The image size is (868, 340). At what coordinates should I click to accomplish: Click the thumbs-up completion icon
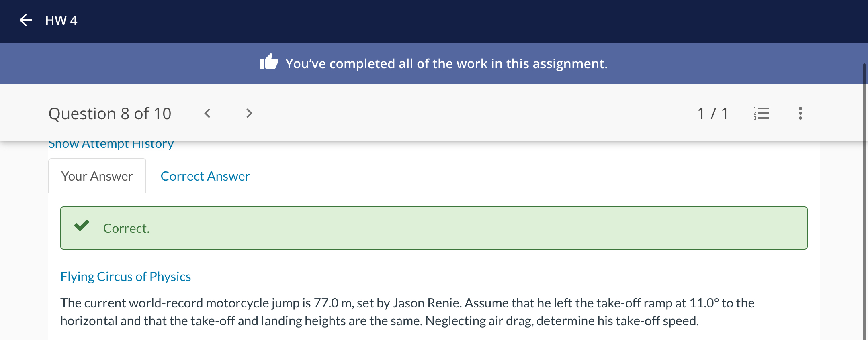269,62
